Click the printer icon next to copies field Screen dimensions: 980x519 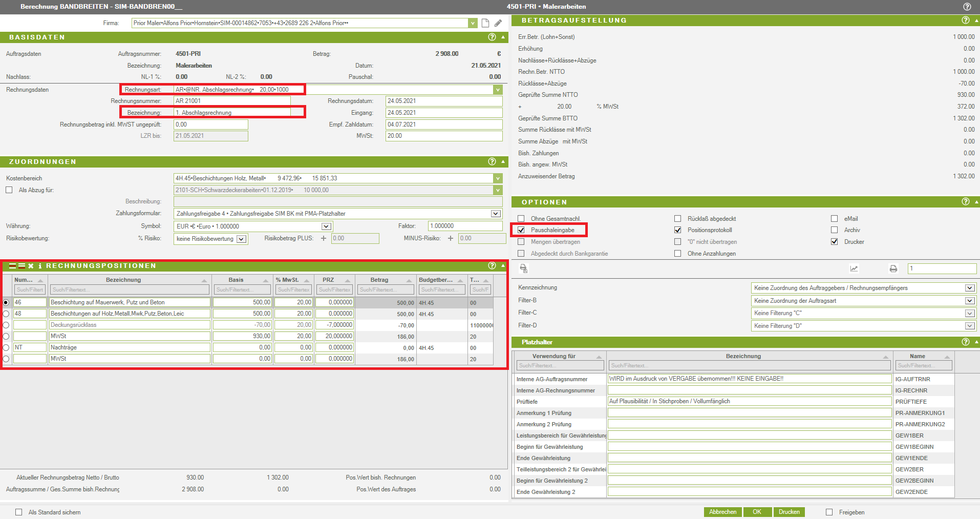pos(893,268)
